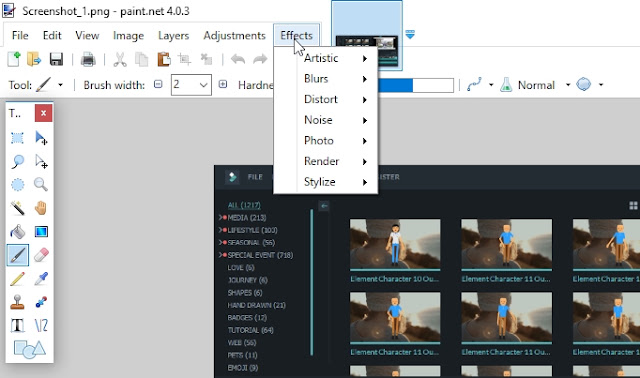Select the Clone Stamp tool

pyautogui.click(x=18, y=302)
